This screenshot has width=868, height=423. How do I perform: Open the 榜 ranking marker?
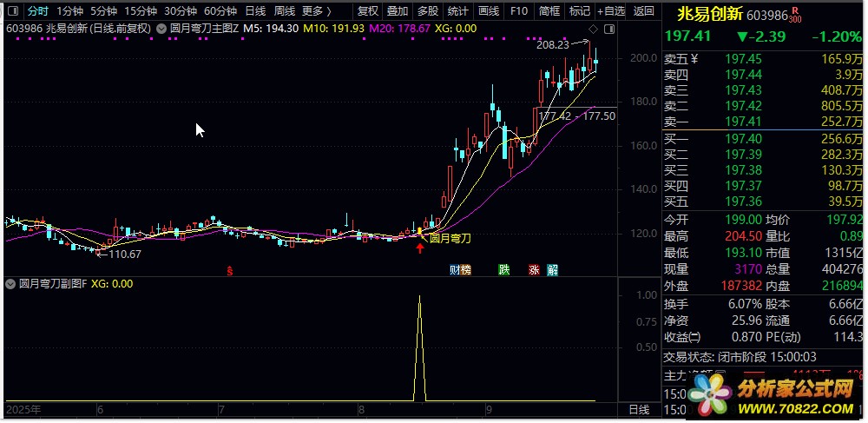tap(465, 270)
